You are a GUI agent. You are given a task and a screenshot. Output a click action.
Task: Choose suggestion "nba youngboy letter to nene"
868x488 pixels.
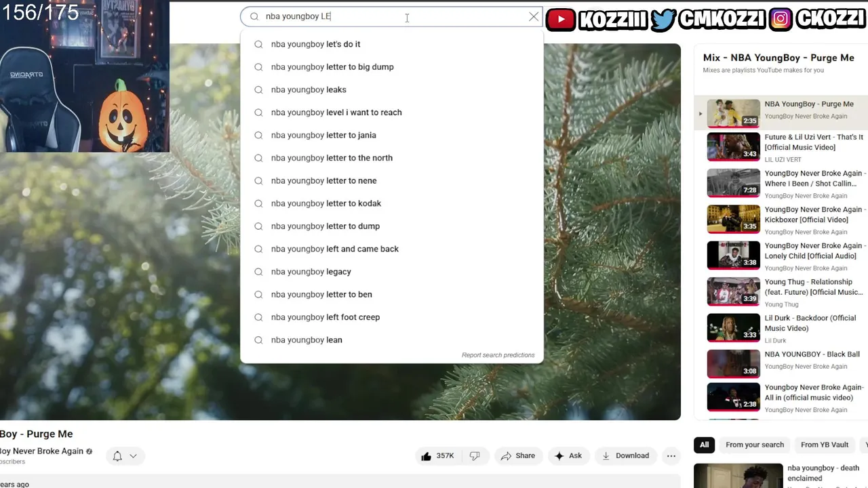[392, 180]
